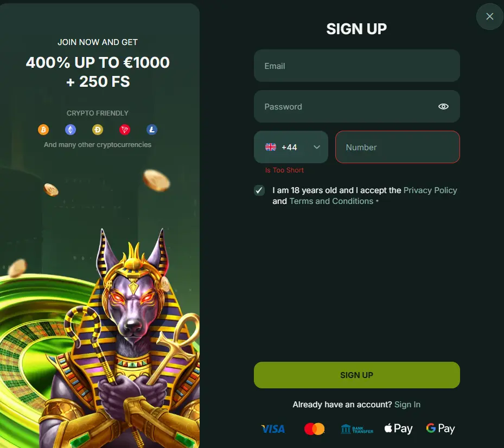Click the Mastercard payment logo

pyautogui.click(x=314, y=428)
